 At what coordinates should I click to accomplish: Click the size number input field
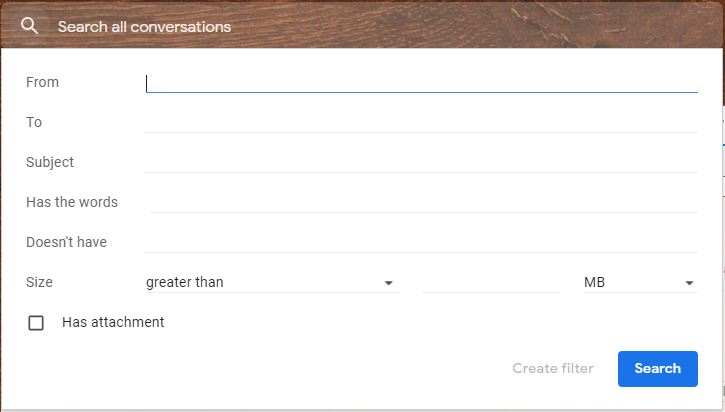(491, 283)
